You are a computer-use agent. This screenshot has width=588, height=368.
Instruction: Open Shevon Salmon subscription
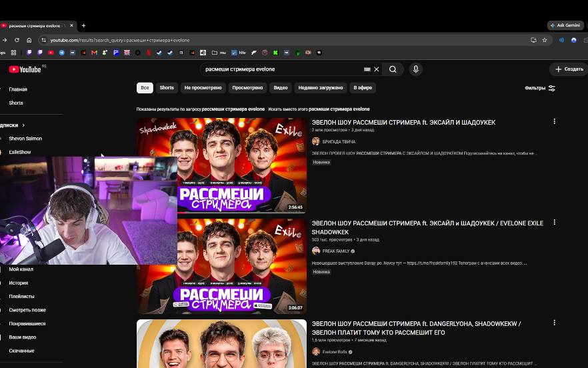(25, 139)
